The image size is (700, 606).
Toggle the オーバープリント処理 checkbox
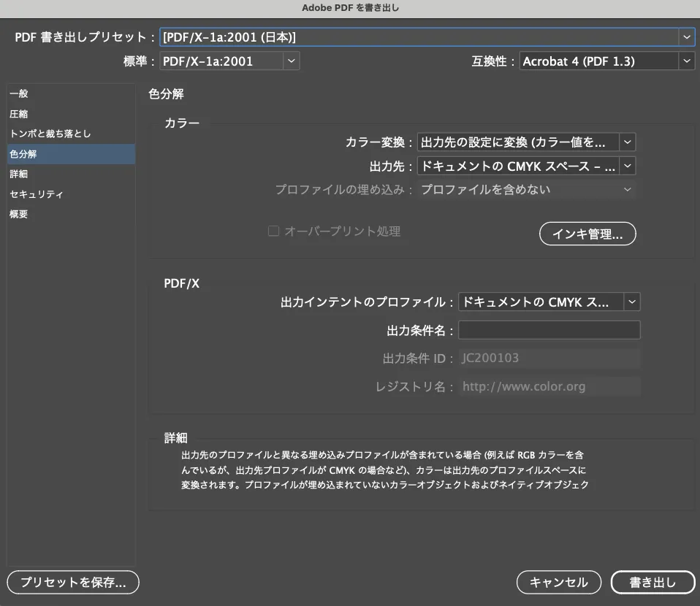click(273, 231)
